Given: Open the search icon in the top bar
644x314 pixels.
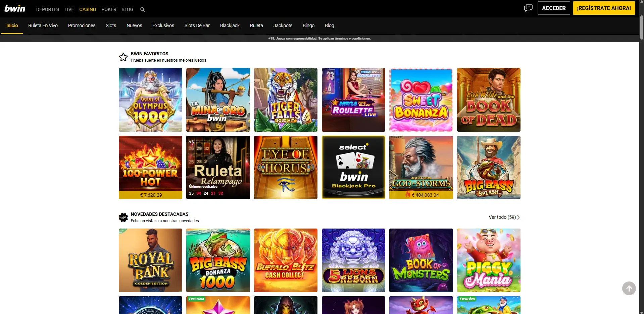Looking at the screenshot, I should [142, 9].
